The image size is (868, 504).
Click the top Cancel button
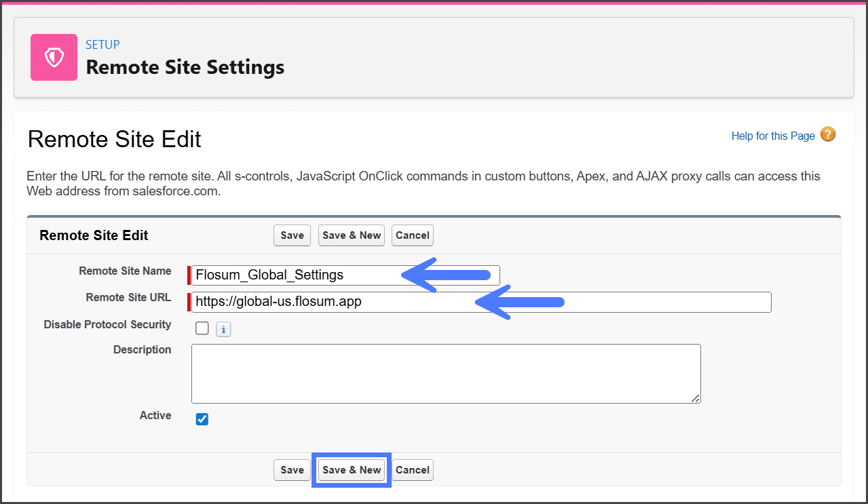[x=412, y=235]
